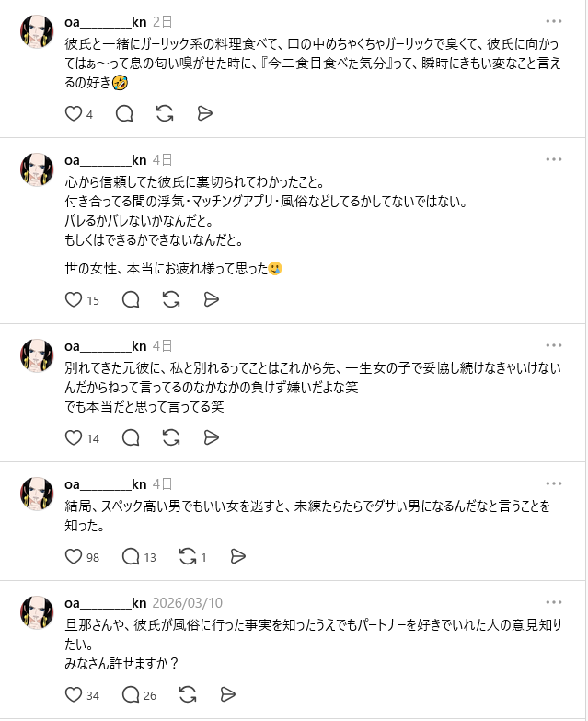Share the 2026/03/10 post

pos(228,694)
